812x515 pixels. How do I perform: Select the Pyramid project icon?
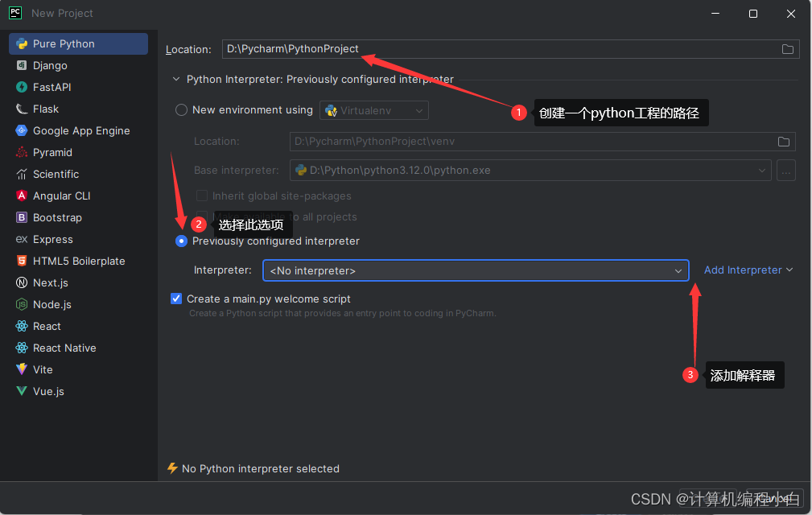click(21, 152)
